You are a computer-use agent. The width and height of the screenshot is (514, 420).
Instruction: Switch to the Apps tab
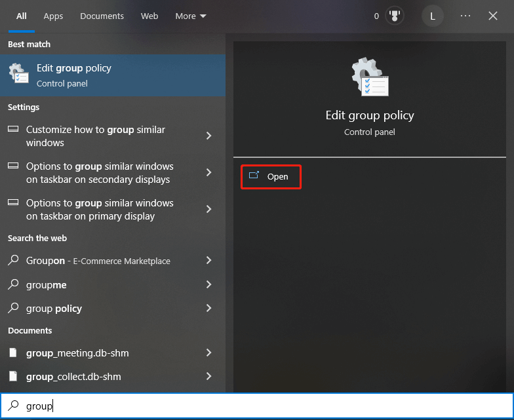(x=53, y=16)
